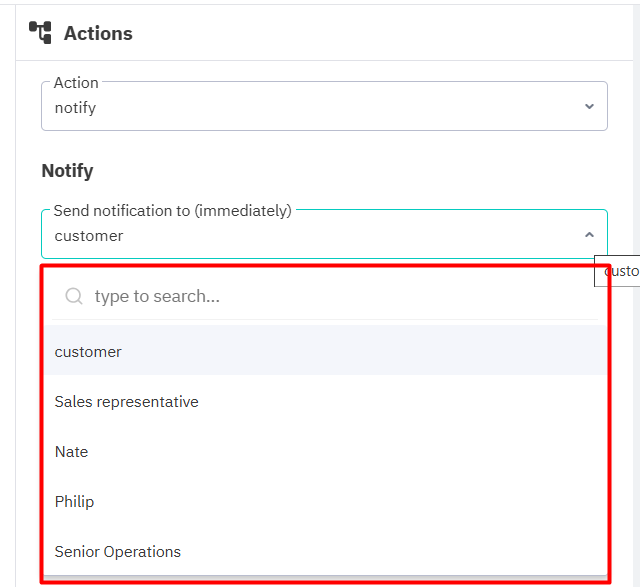Click the Actions section header title
Screen dimensions: 640x587
pyautogui.click(x=98, y=33)
